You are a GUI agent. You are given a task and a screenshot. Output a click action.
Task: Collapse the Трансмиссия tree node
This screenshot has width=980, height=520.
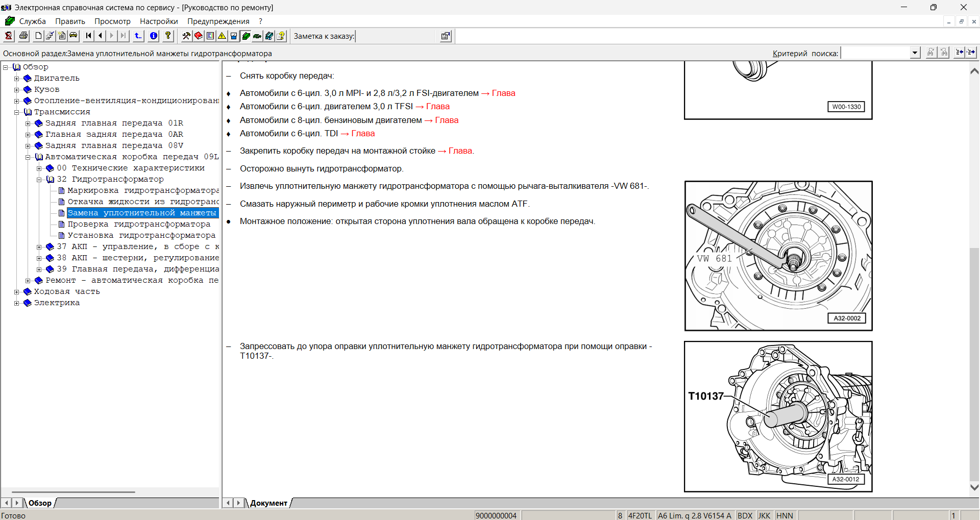pyautogui.click(x=17, y=112)
